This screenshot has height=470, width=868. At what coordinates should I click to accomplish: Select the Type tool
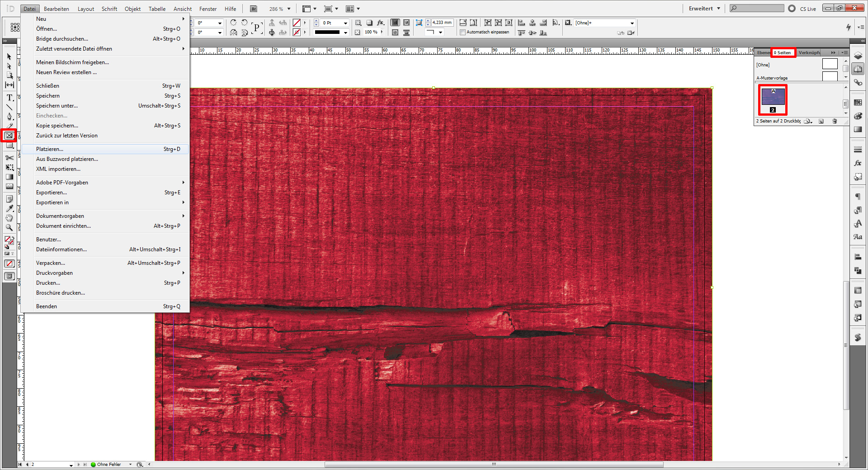9,98
